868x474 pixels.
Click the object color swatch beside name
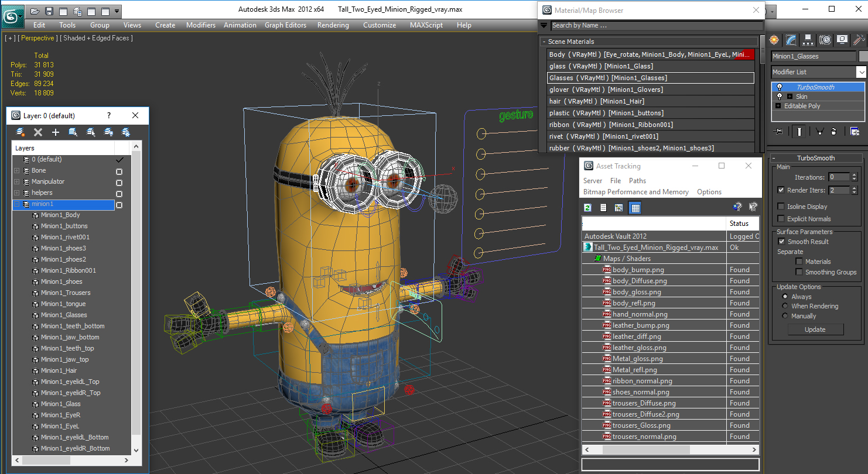(863, 56)
